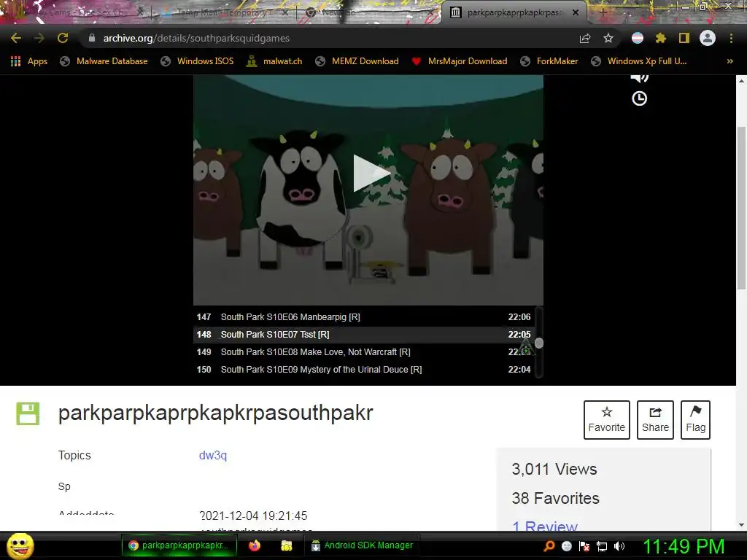Open the 1 Review link

pyautogui.click(x=544, y=526)
